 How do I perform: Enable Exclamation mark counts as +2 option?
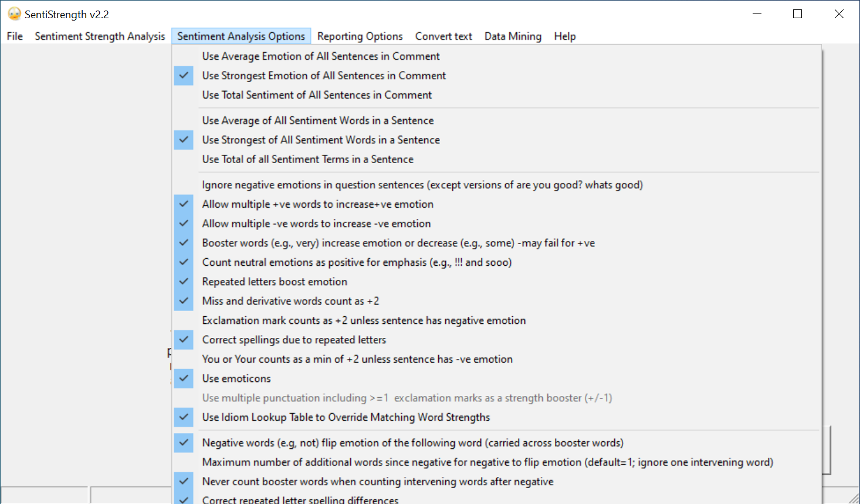point(364,320)
